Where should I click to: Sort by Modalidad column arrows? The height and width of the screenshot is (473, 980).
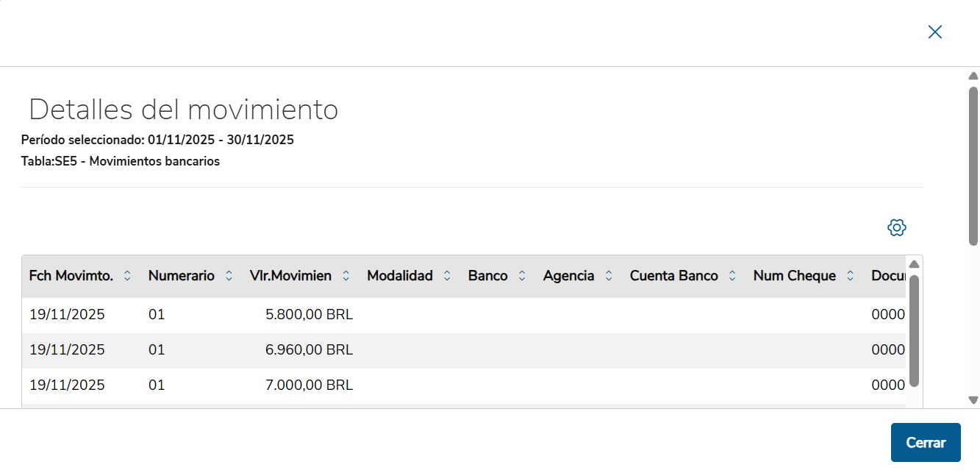coord(447,276)
